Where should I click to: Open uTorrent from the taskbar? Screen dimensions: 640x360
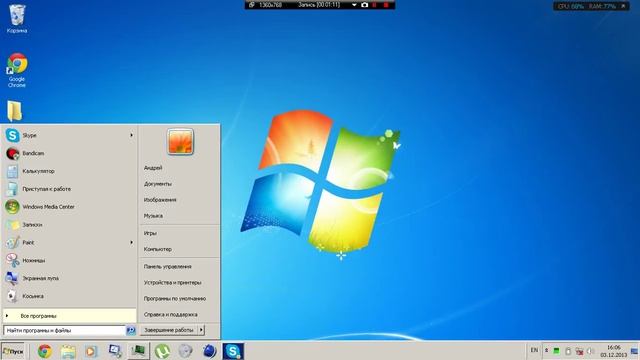[162, 351]
